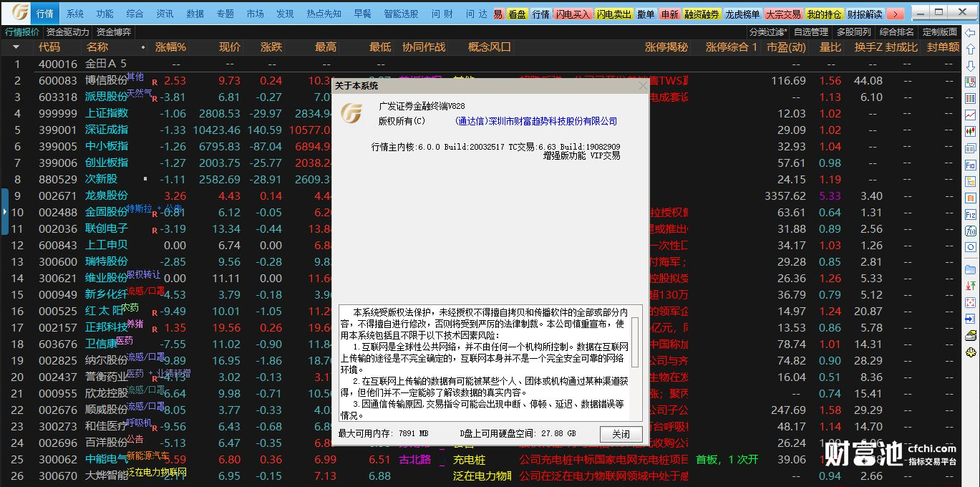Open the 市场 menu
Screen dimensions: 980x487
coord(255,14)
